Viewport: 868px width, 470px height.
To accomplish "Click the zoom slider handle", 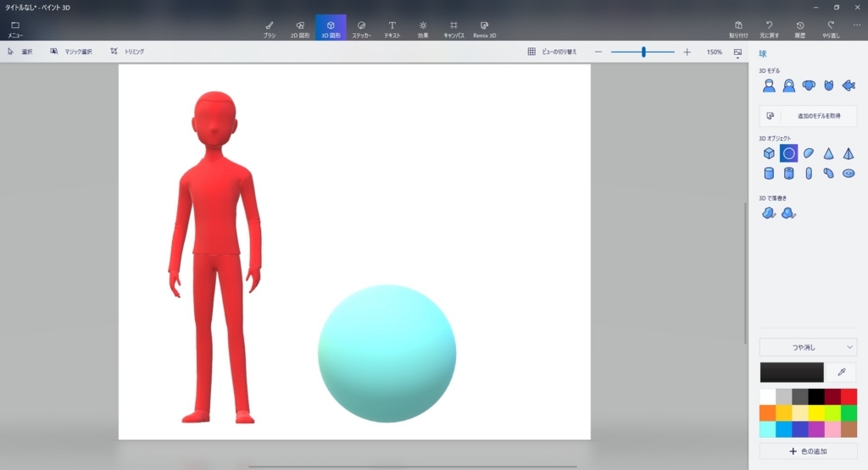I will [643, 52].
